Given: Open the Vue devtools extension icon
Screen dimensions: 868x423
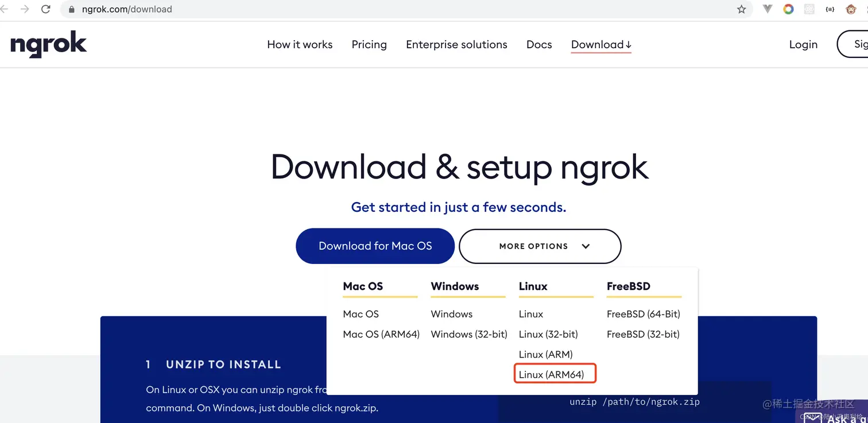Looking at the screenshot, I should pos(768,9).
